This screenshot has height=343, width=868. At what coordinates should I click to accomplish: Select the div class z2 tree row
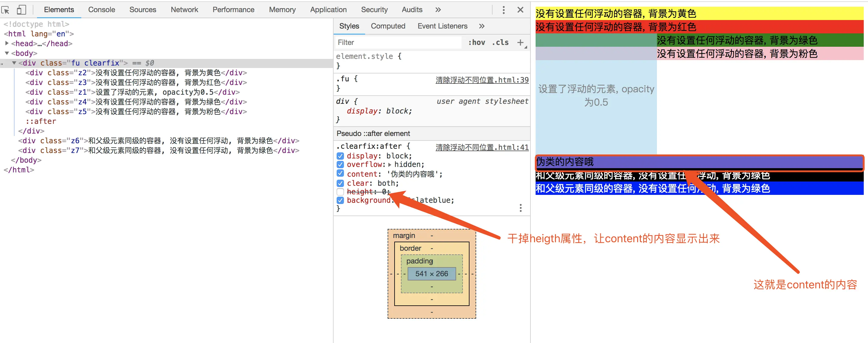(136, 73)
